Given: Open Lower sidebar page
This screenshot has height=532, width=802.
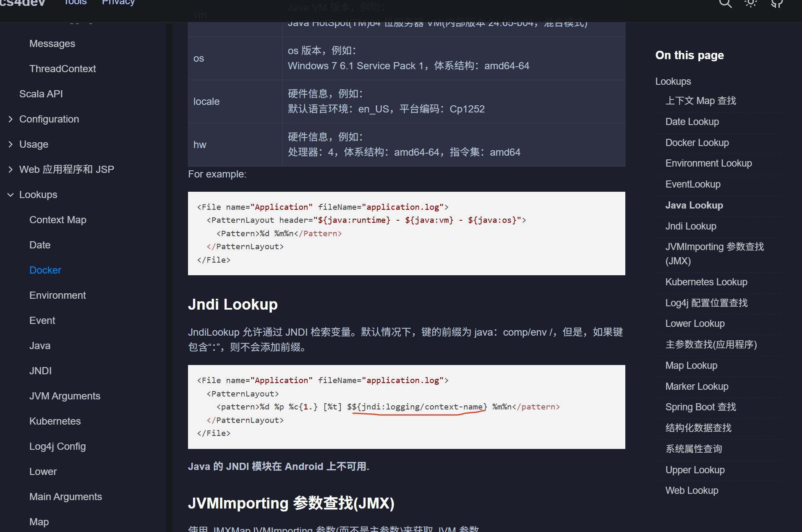Looking at the screenshot, I should 43,472.
